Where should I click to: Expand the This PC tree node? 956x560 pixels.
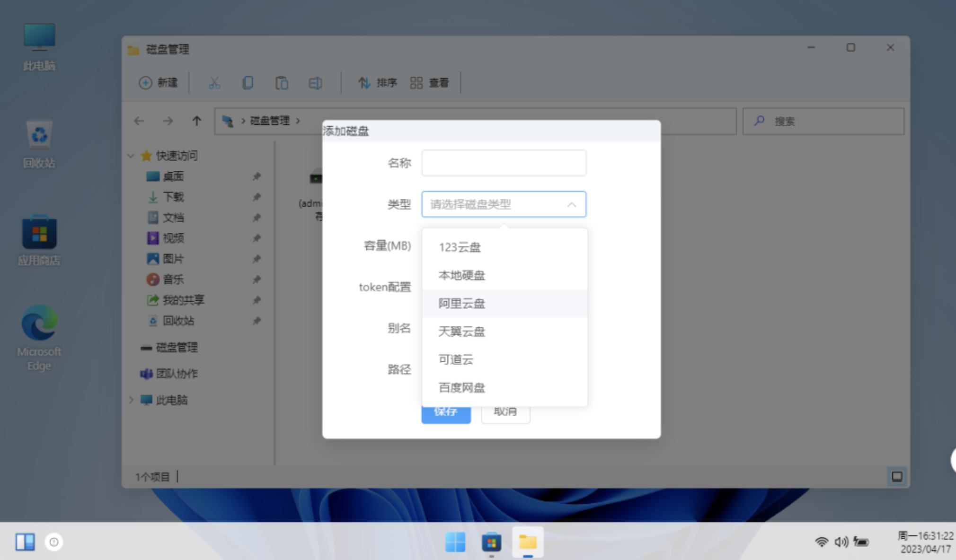point(131,400)
